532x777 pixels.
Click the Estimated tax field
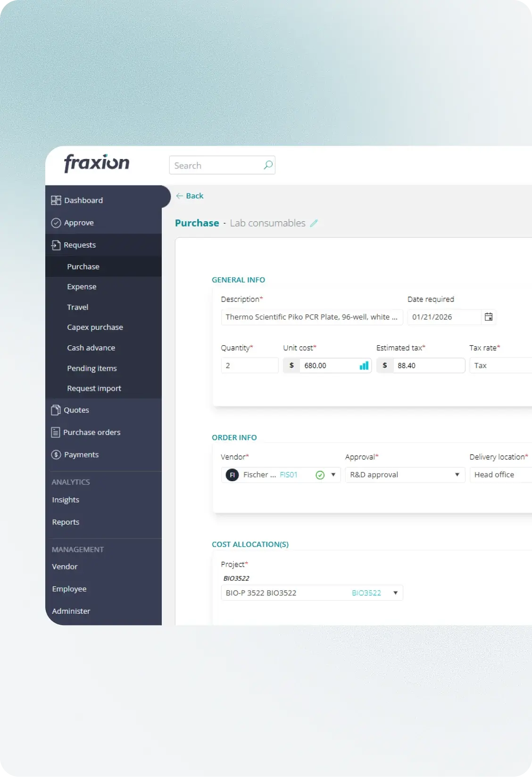[429, 366]
